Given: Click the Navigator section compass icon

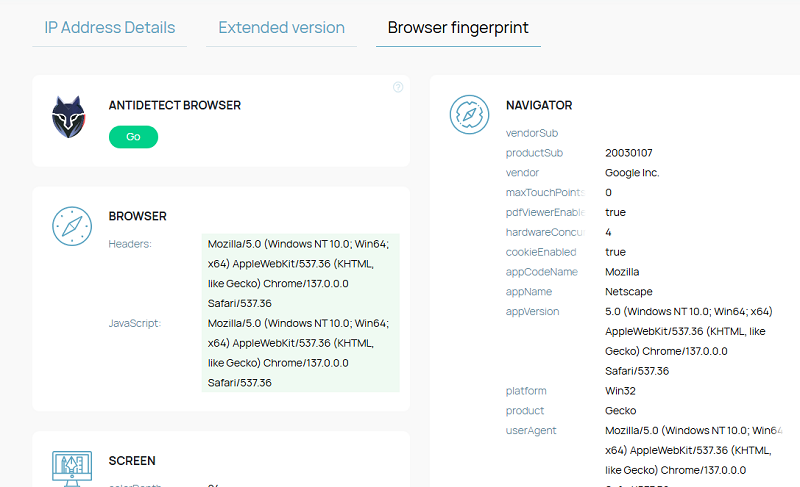Looking at the screenshot, I should 469,115.
